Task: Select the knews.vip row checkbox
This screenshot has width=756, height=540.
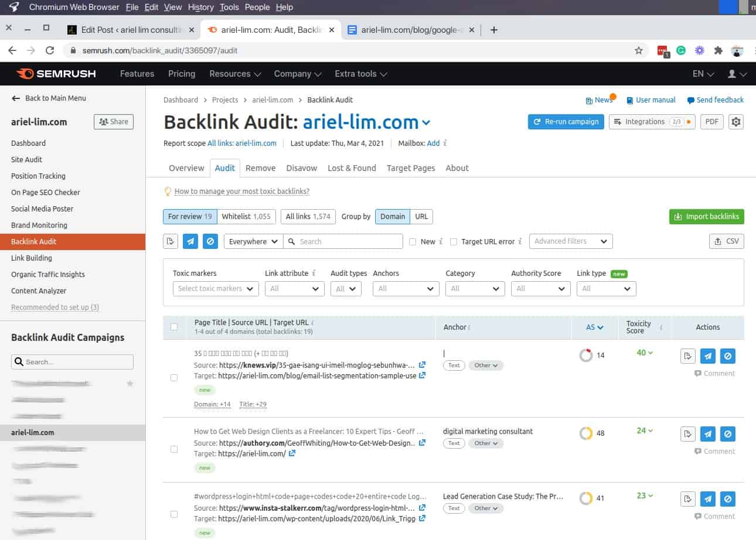Action: (174, 378)
